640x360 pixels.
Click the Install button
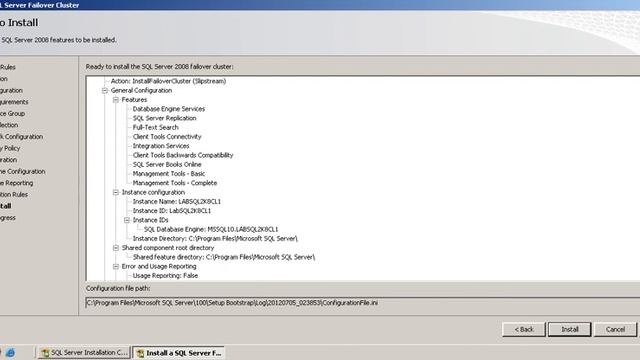coord(569,329)
